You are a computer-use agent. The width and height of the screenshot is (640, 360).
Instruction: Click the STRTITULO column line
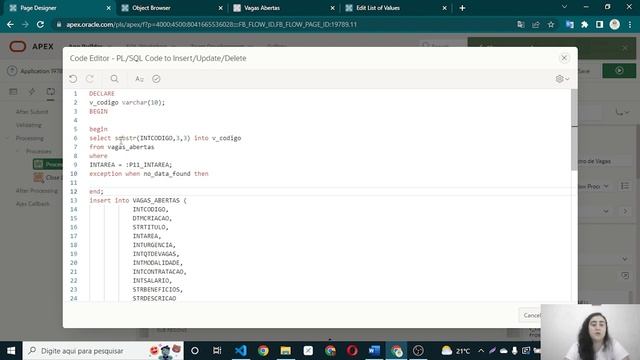150,227
